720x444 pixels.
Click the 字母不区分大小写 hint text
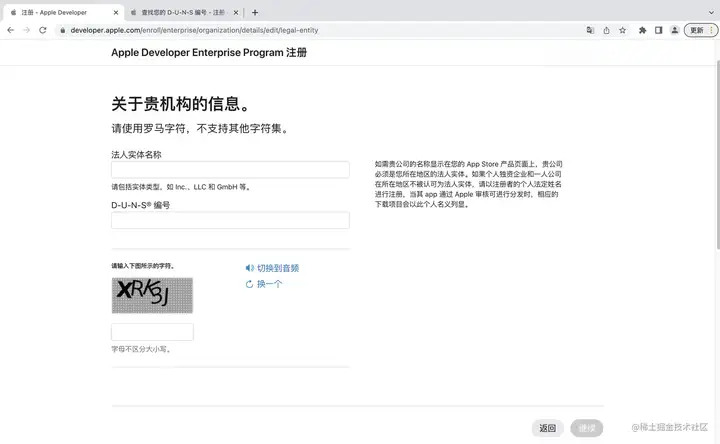coord(141,349)
